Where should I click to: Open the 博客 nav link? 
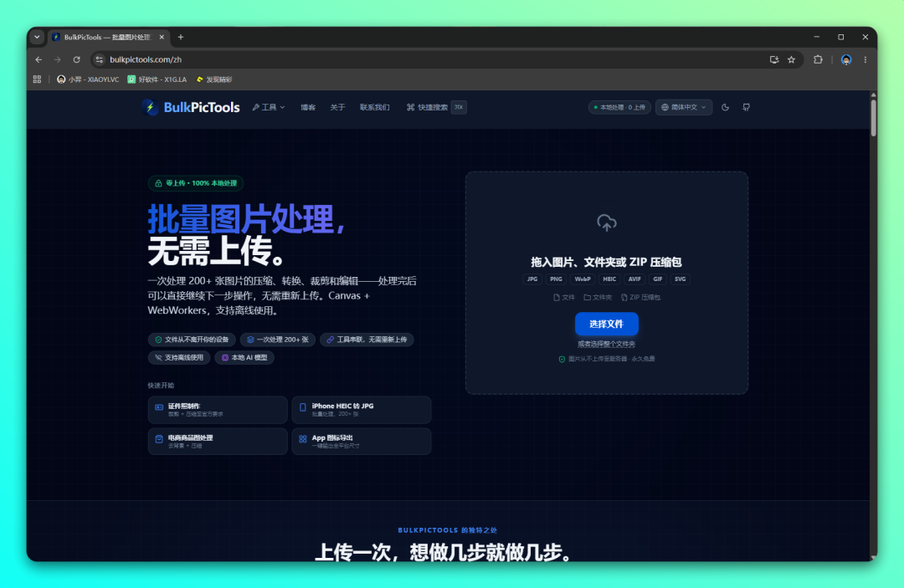308,107
